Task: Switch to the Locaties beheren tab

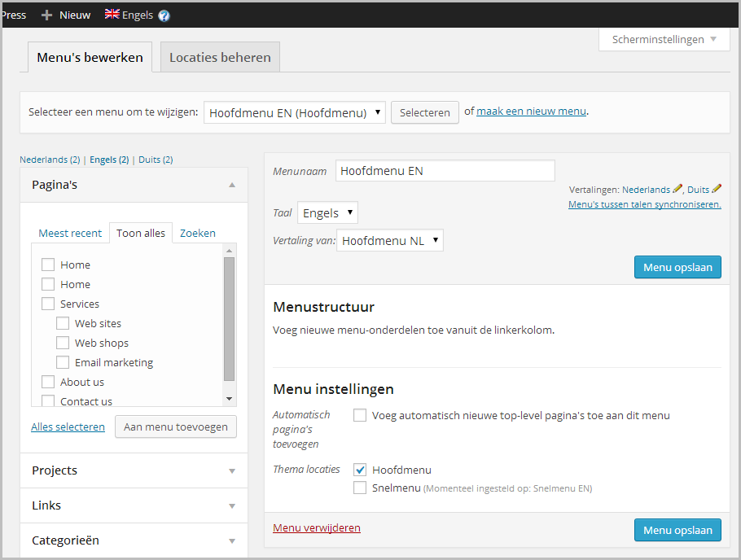Action: pos(219,57)
